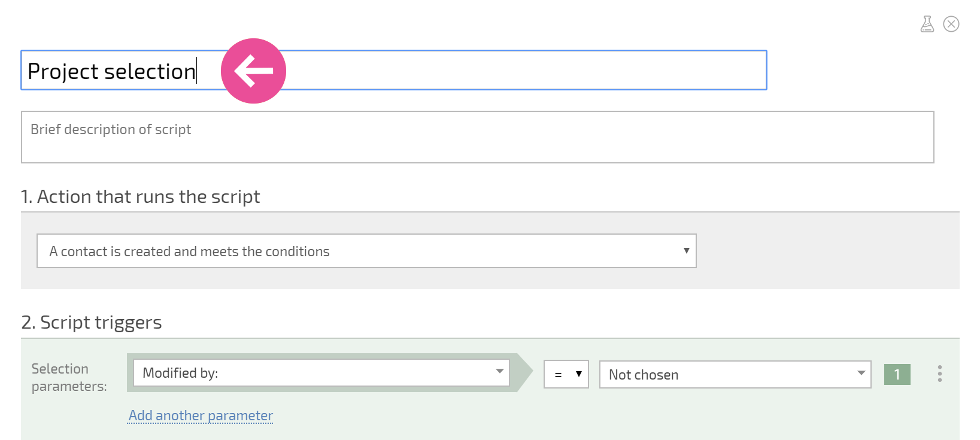
Task: Open the Not chosen value dropdown
Action: pos(735,374)
